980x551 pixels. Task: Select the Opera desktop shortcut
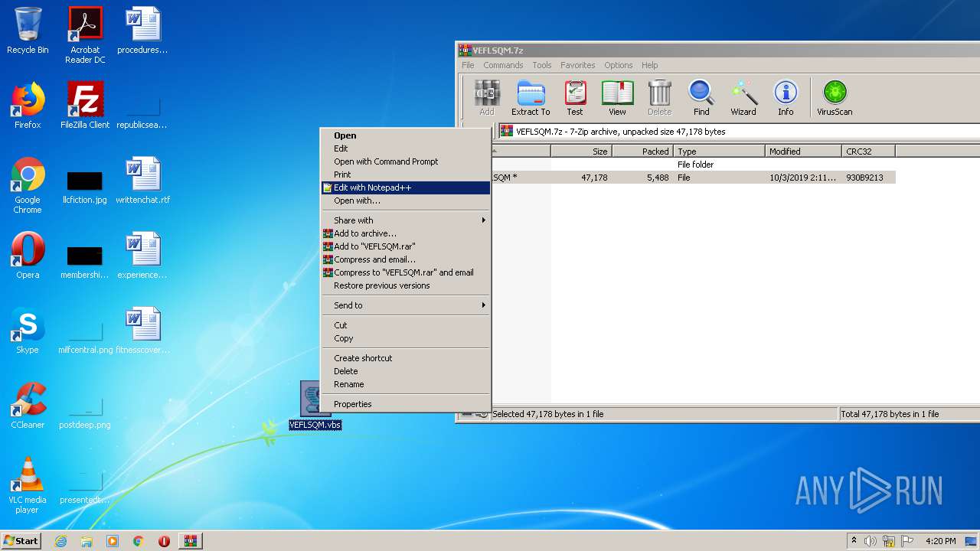(28, 256)
